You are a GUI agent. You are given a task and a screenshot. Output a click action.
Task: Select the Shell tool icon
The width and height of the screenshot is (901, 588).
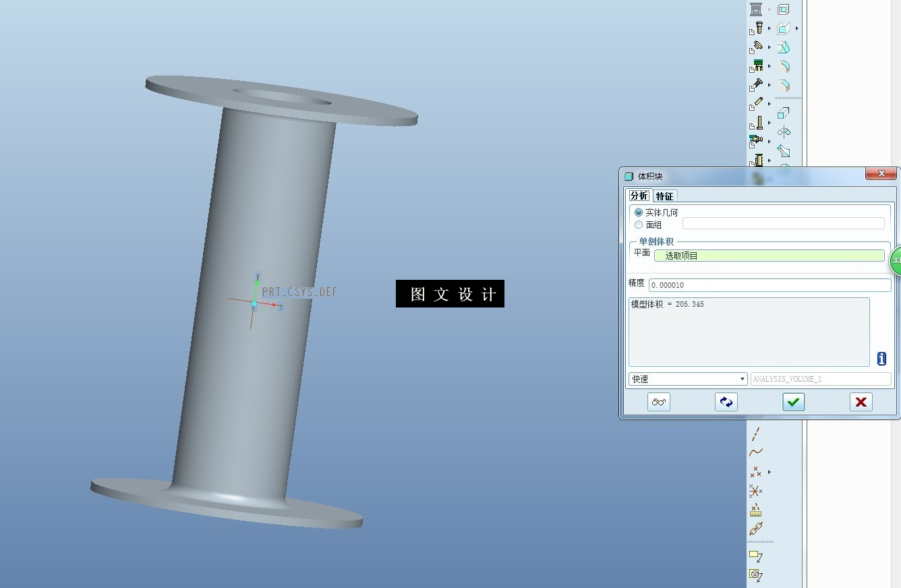pyautogui.click(x=783, y=9)
